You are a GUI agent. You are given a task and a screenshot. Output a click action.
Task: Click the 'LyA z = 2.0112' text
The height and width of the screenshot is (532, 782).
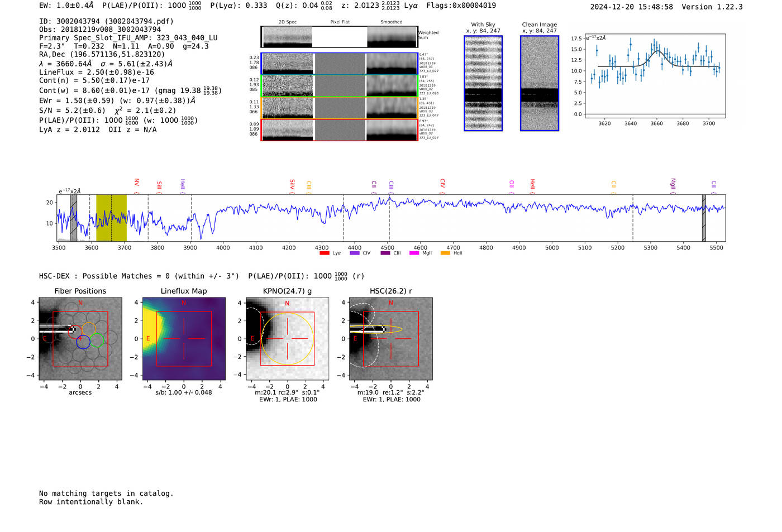click(x=70, y=130)
